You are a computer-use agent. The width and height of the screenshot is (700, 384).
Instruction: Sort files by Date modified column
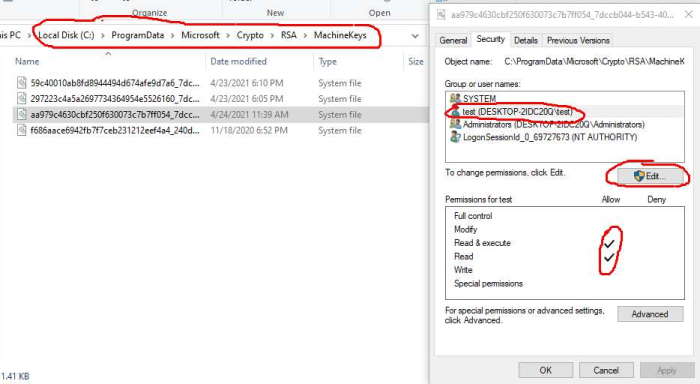(238, 61)
